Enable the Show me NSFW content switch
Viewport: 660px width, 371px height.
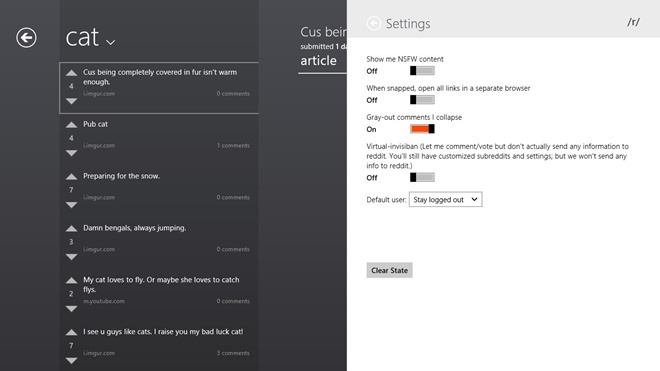coord(422,71)
